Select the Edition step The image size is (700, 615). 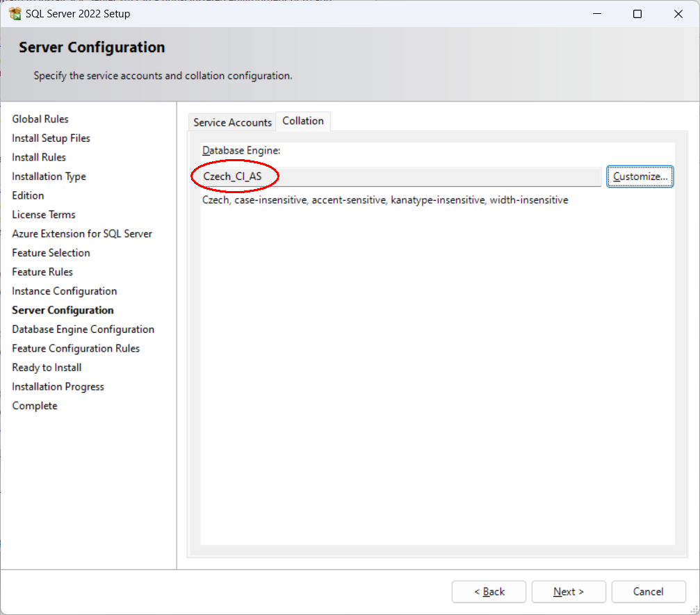click(x=28, y=196)
